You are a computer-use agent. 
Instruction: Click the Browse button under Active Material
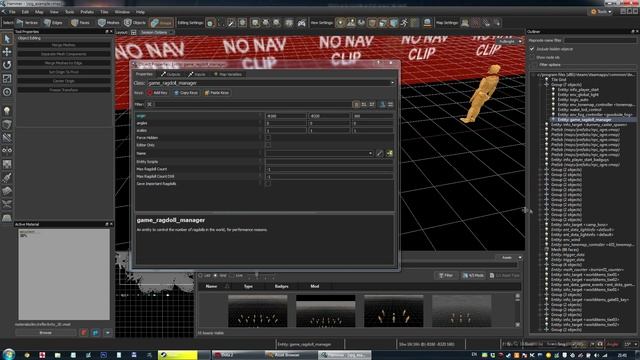(x=45, y=333)
